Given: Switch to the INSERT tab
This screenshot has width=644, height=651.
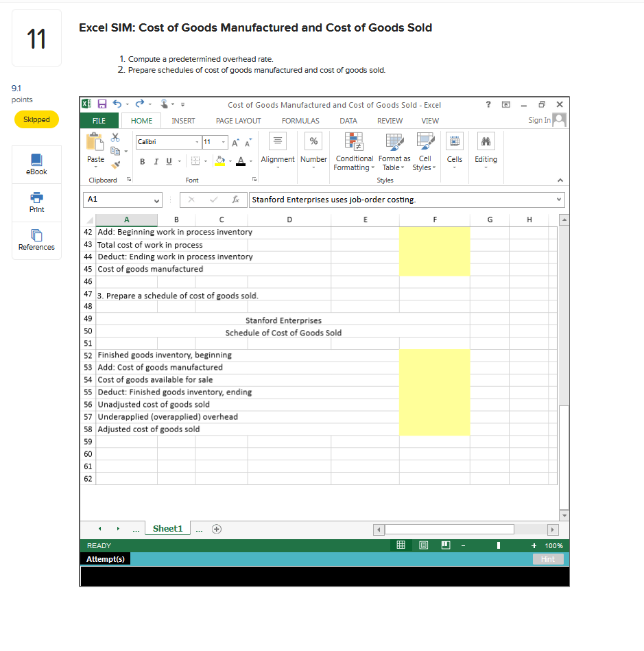Looking at the screenshot, I should pos(183,121).
